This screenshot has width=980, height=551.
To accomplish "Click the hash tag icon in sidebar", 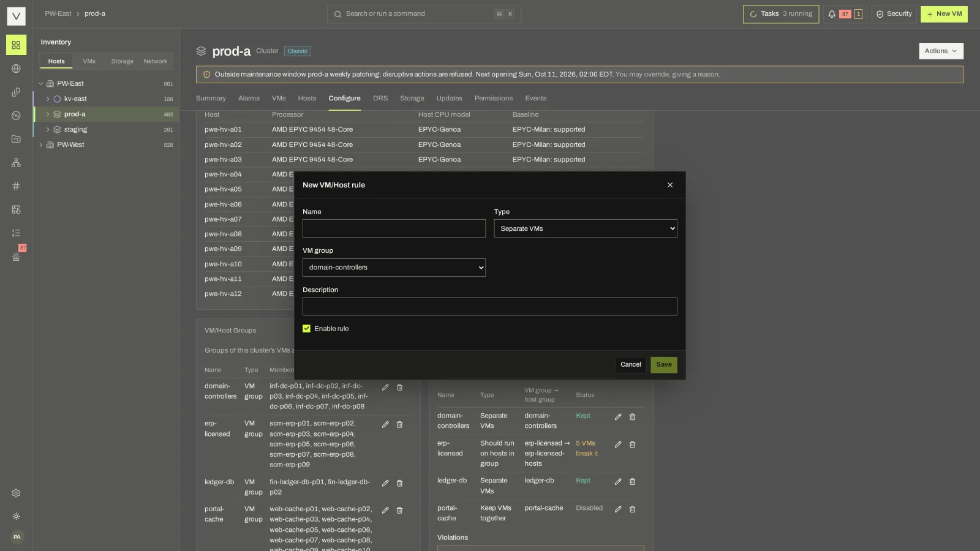I will point(16,186).
